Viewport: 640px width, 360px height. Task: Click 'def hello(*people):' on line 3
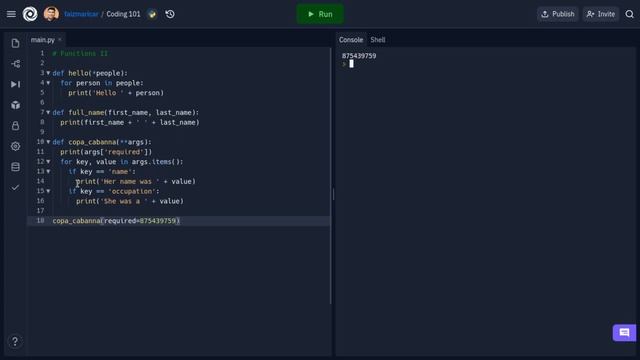[90, 73]
